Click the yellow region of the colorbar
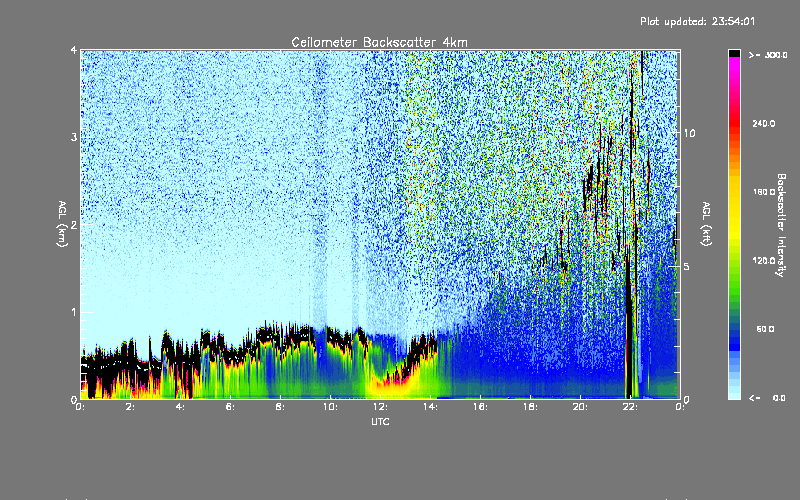800x500 pixels. coord(734,209)
